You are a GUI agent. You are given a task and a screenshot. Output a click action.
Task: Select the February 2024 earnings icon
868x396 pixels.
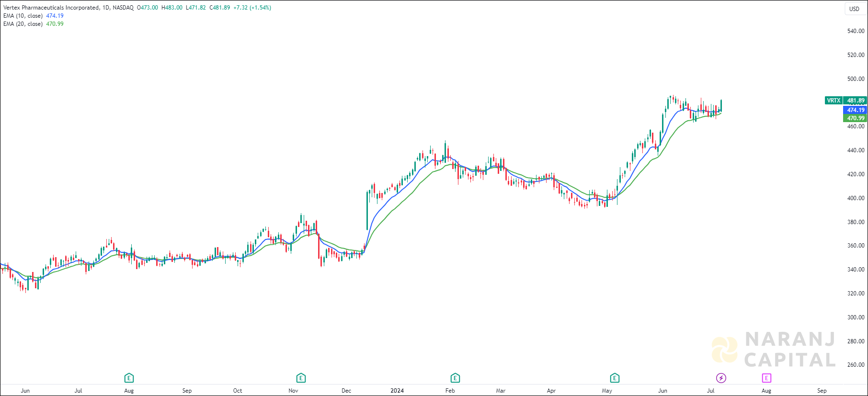(x=455, y=378)
